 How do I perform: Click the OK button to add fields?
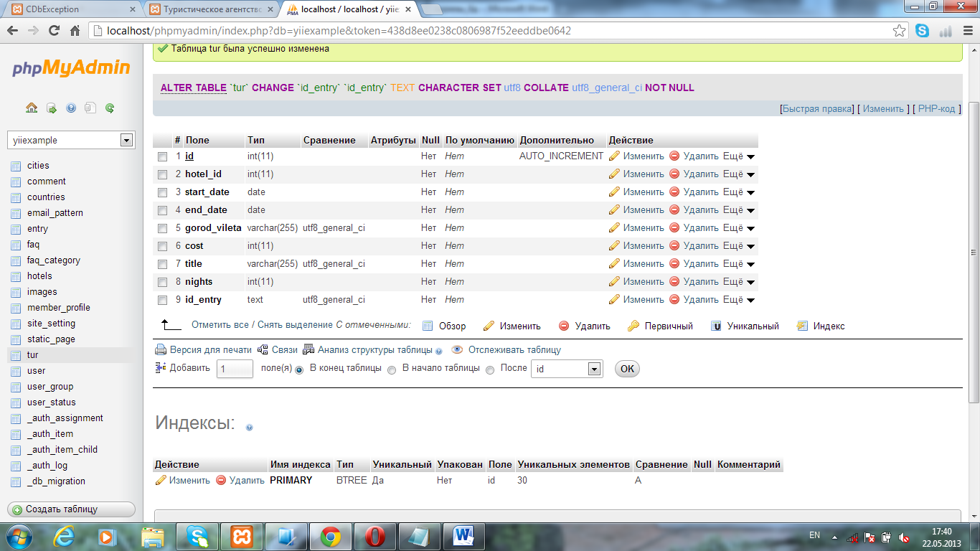point(627,369)
